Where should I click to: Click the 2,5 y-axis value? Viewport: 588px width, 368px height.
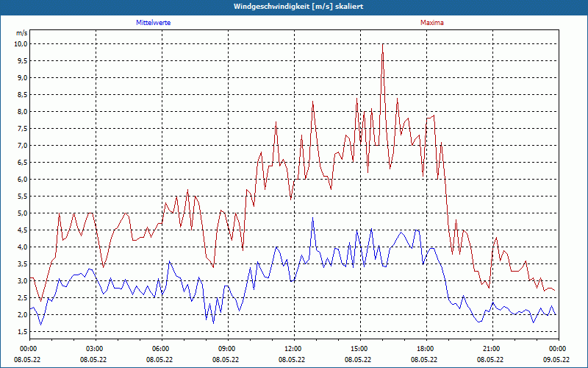click(x=23, y=297)
